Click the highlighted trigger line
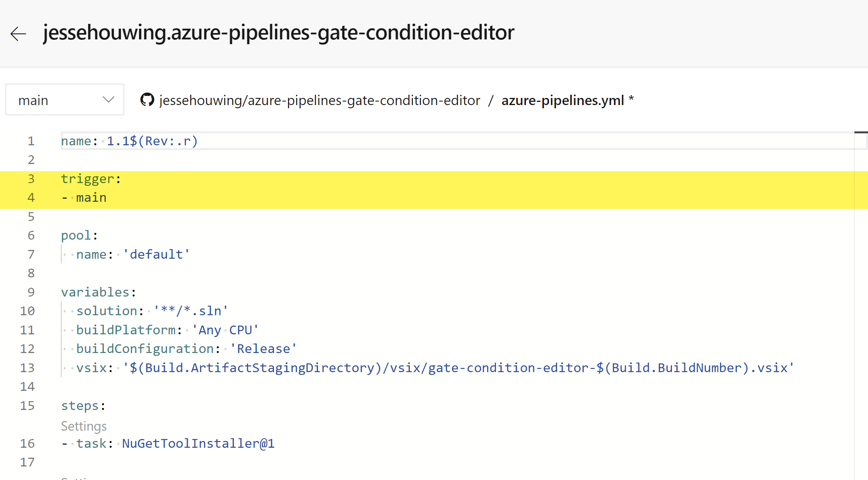868x480 pixels. (91, 179)
